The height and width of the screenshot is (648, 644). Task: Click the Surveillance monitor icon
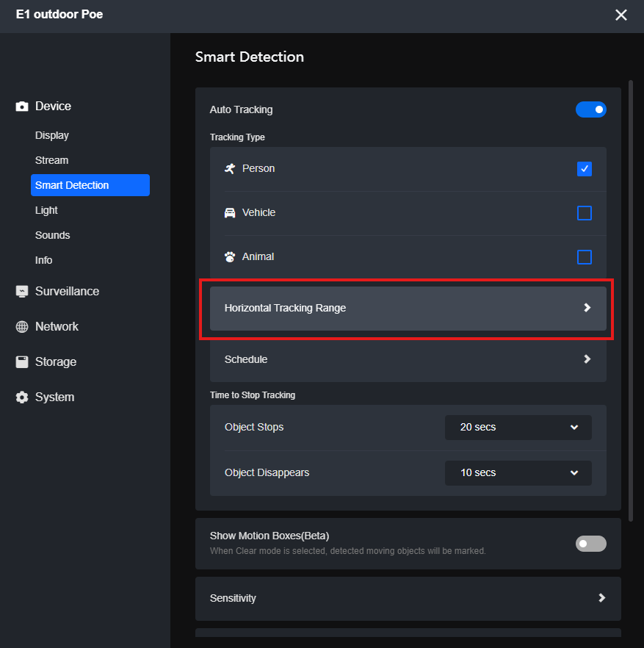(22, 292)
